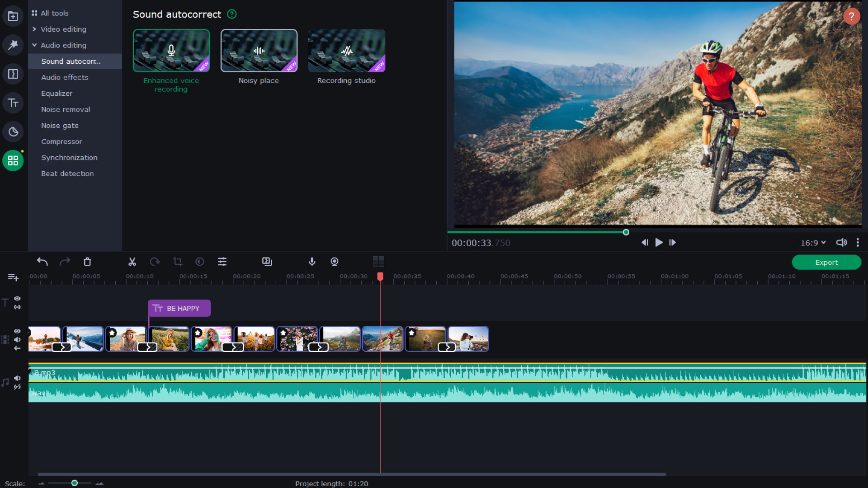Select the Crop tool above the timeline
Image resolution: width=868 pixels, height=488 pixels.
pyautogui.click(x=178, y=262)
